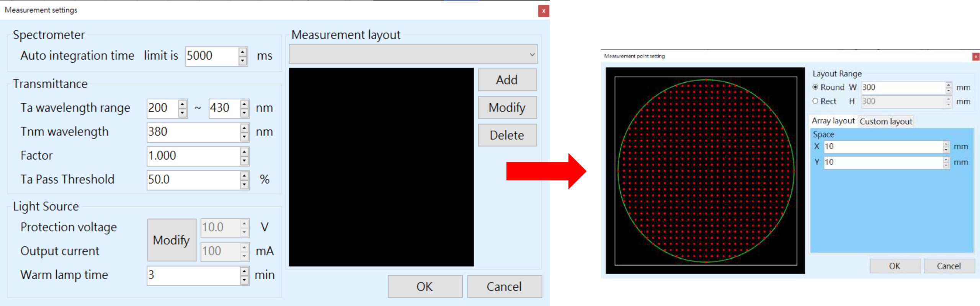Confirm Measurement point setting with OK
The image size is (980, 306).
pyautogui.click(x=895, y=266)
